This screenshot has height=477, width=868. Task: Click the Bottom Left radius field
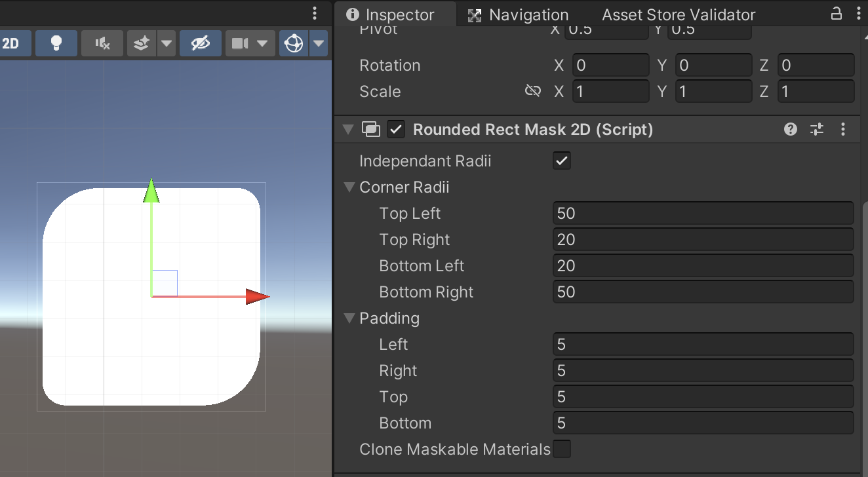pyautogui.click(x=703, y=265)
